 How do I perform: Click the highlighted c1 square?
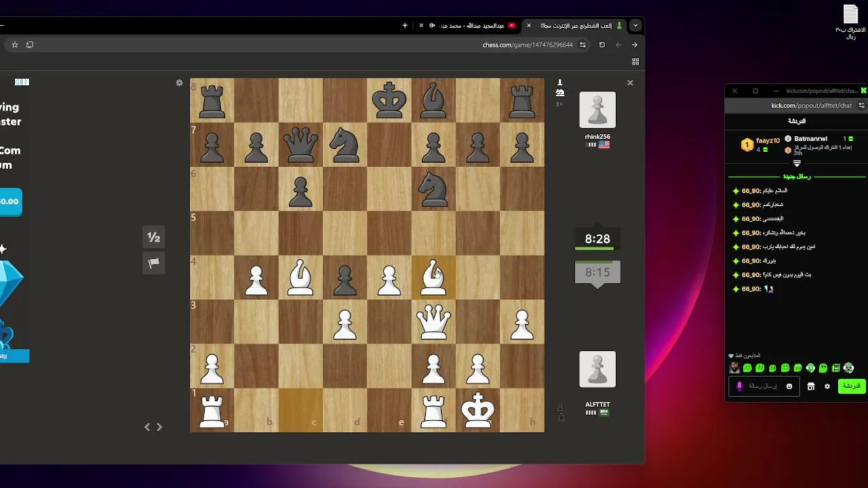(x=300, y=410)
